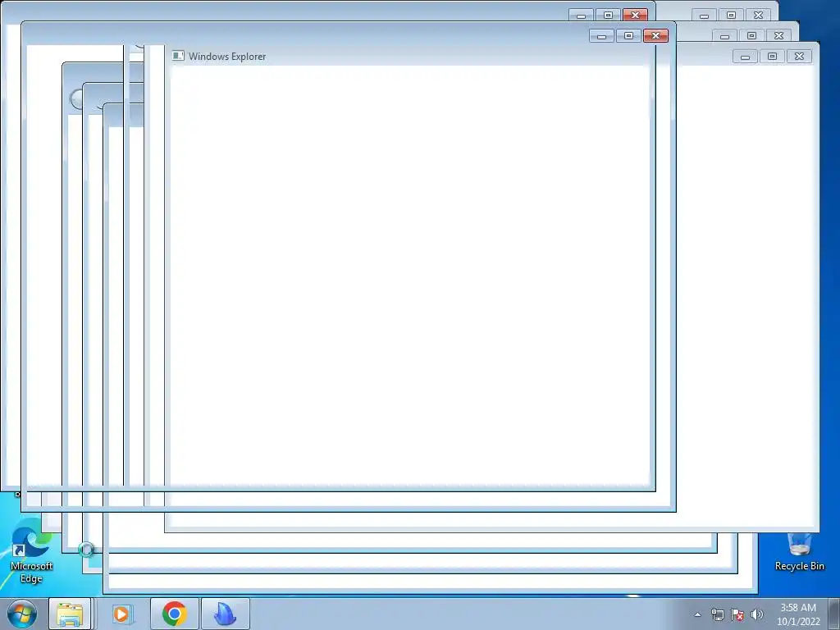Close the window using the lower red X
This screenshot has width=840, height=630.
coord(655,35)
